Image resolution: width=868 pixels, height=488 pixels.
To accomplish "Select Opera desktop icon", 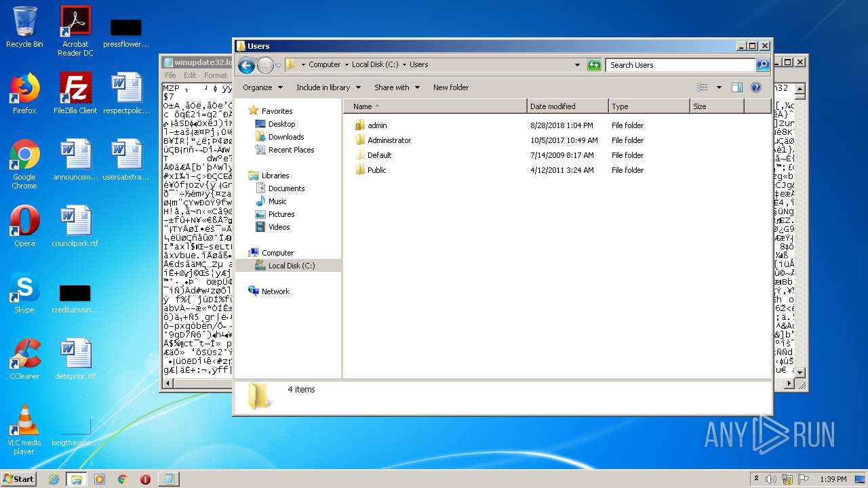I will tap(24, 226).
